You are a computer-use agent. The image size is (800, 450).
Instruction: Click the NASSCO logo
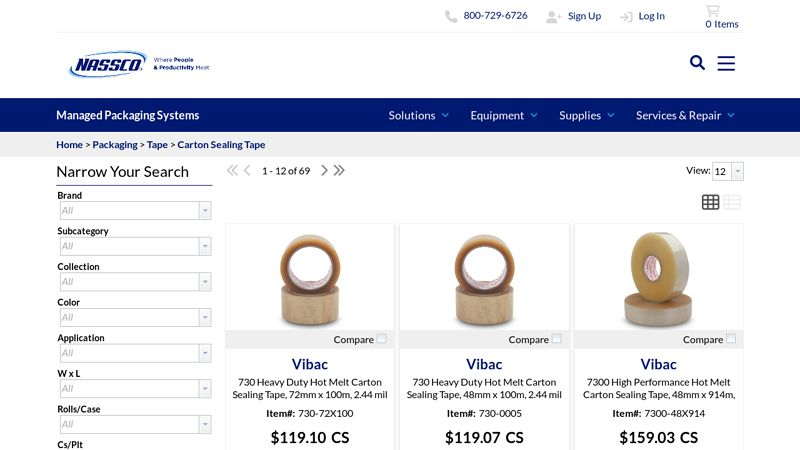coord(108,64)
